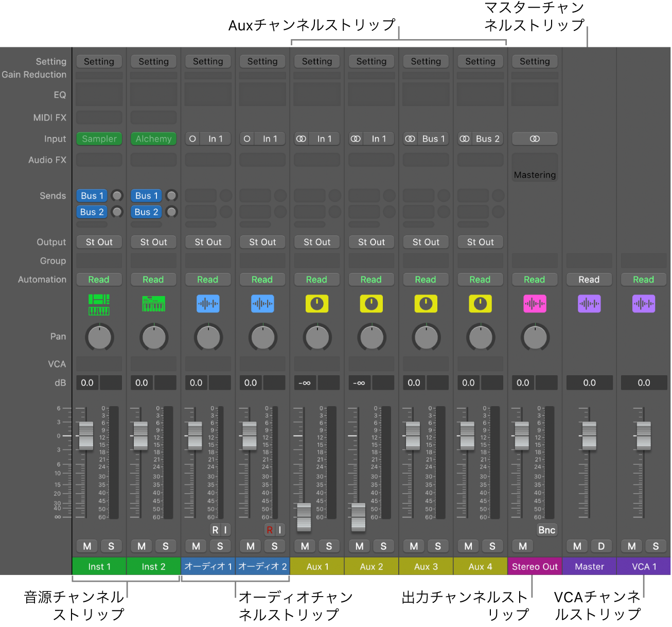
Task: Open the Read automation mode menu on Master
Action: click(x=589, y=279)
